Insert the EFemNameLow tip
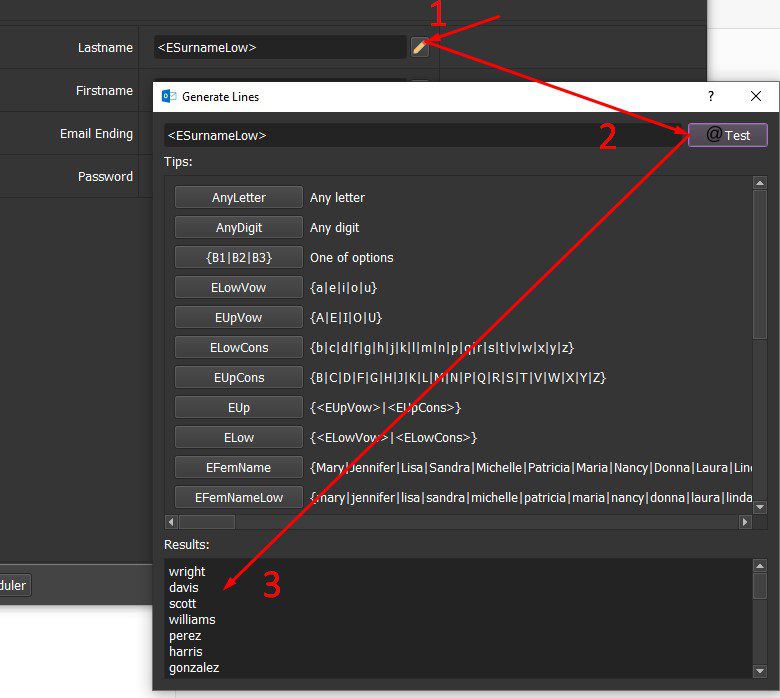The image size is (780, 698). [x=239, y=498]
